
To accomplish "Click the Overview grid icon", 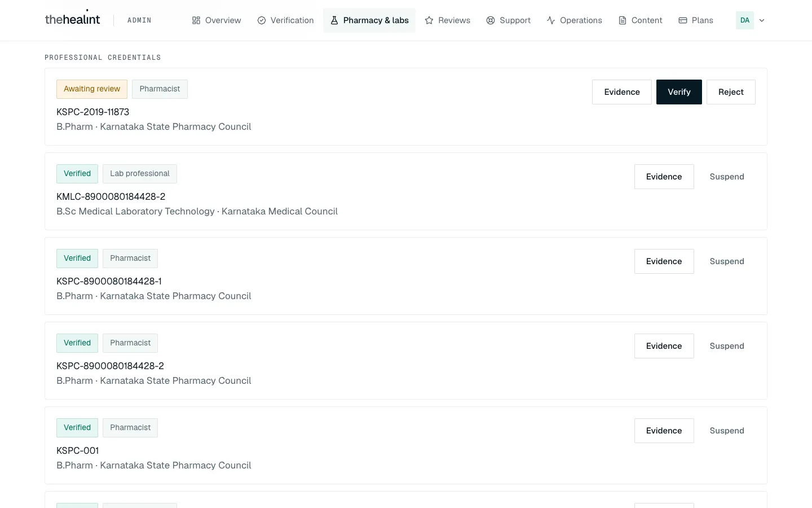I will [196, 20].
